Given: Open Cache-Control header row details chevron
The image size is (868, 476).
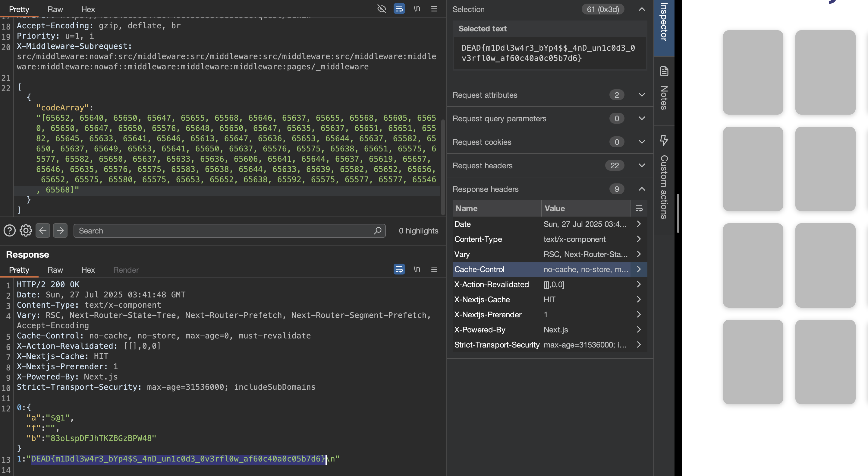Looking at the screenshot, I should 639,269.
